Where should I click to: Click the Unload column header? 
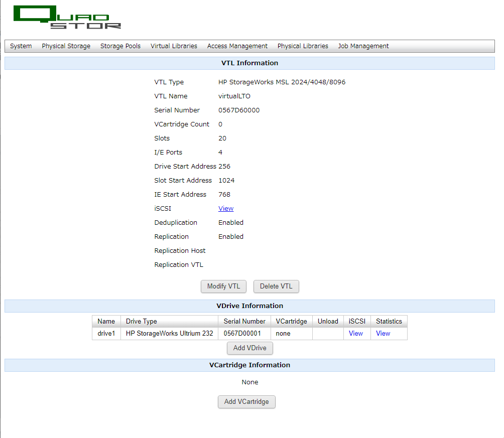[x=328, y=321]
